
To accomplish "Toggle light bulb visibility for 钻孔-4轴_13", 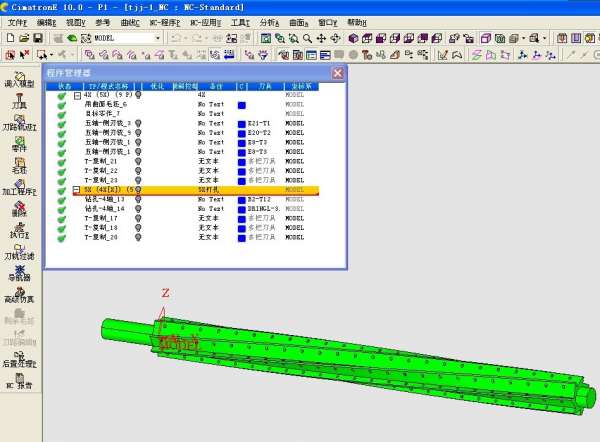I will (x=137, y=199).
